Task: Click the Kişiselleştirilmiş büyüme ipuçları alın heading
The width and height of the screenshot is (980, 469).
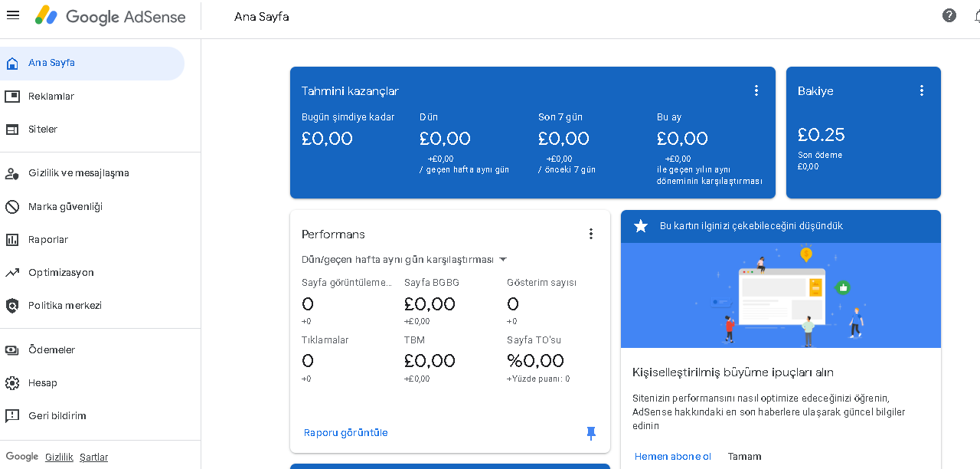Action: 733,372
